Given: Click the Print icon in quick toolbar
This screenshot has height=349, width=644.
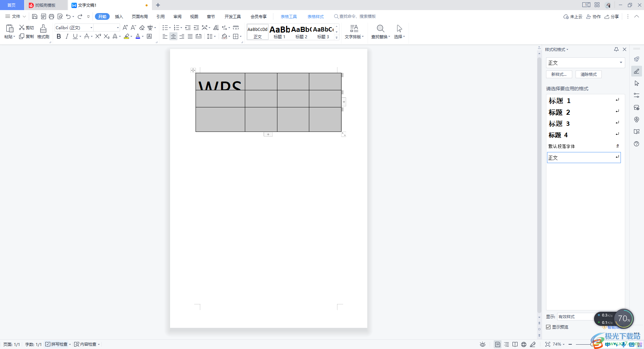Looking at the screenshot, I should (51, 16).
